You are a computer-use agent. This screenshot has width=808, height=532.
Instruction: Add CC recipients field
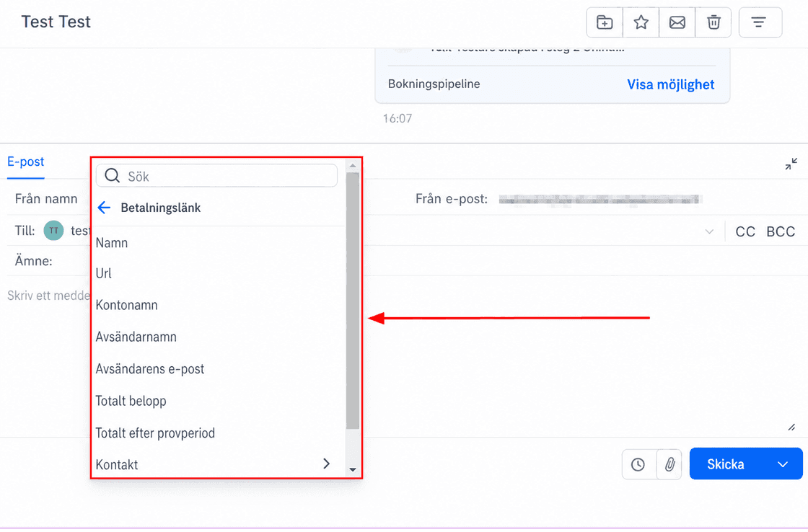point(745,231)
